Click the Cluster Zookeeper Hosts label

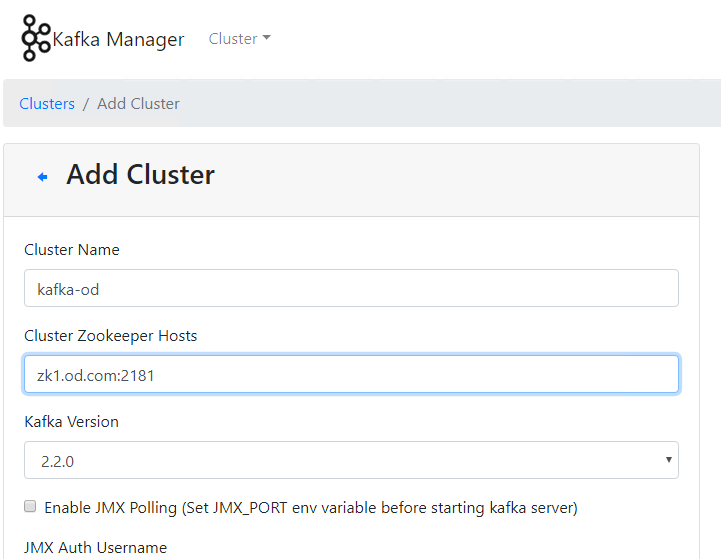point(110,336)
